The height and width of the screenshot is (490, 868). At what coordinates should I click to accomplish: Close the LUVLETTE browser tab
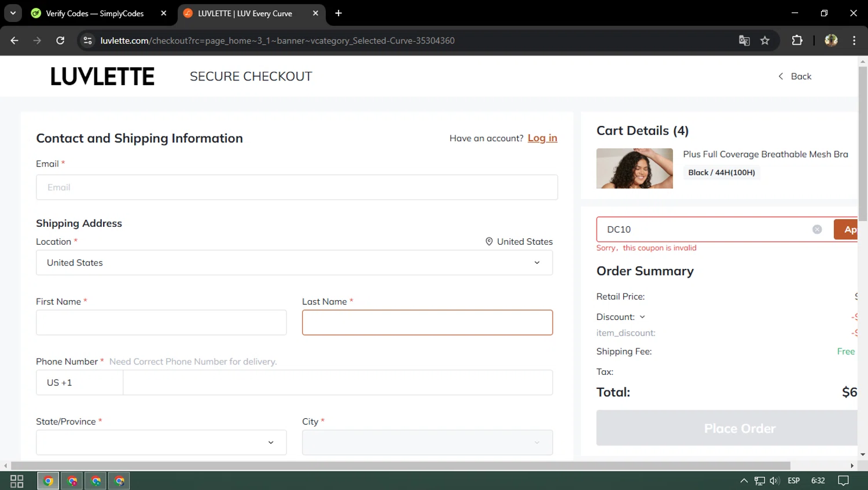pos(315,13)
